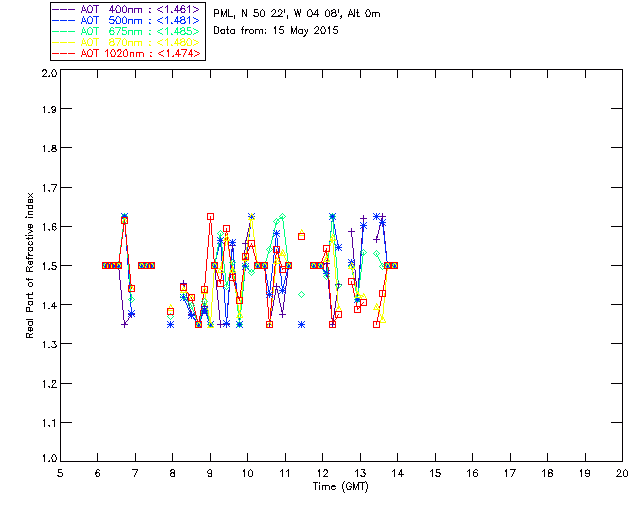Click the x-axis tick label 8
This screenshot has height=512, width=640.
173,473
